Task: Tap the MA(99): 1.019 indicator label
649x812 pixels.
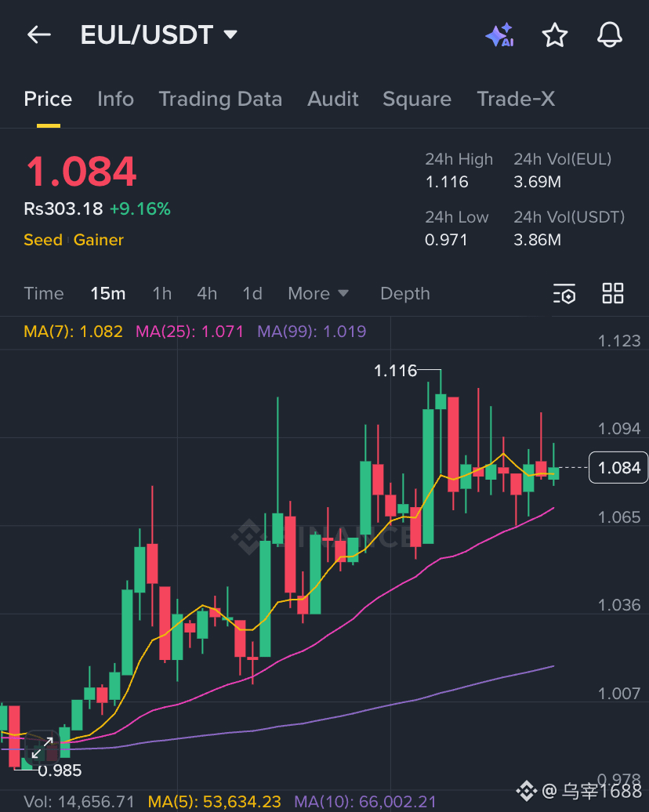Action: point(312,332)
